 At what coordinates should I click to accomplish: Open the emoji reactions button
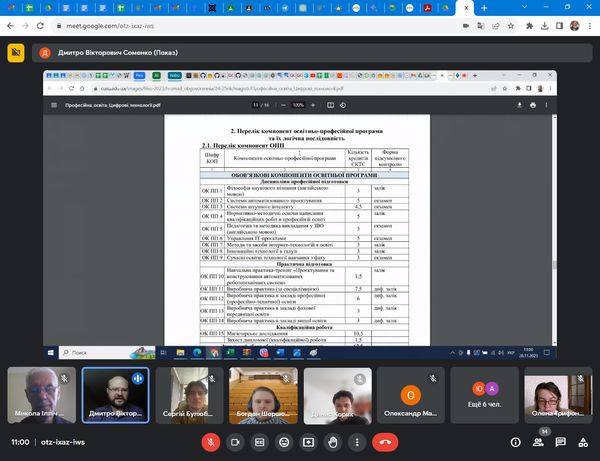(x=284, y=441)
